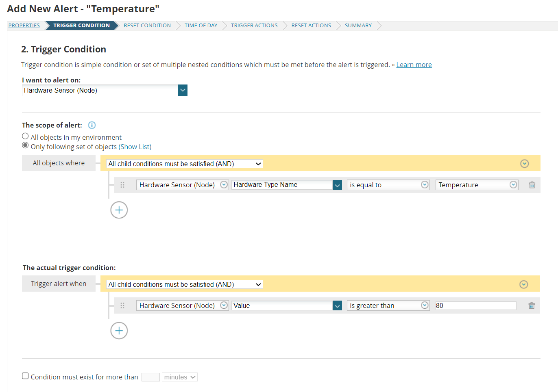The image size is (558, 392).
Task: Open the scope group options circle arrow
Action: [524, 164]
